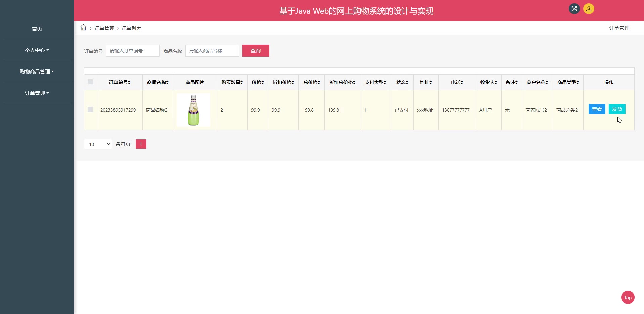The width and height of the screenshot is (644, 314).
Task: Focus the 订单编号 search input
Action: click(x=133, y=51)
